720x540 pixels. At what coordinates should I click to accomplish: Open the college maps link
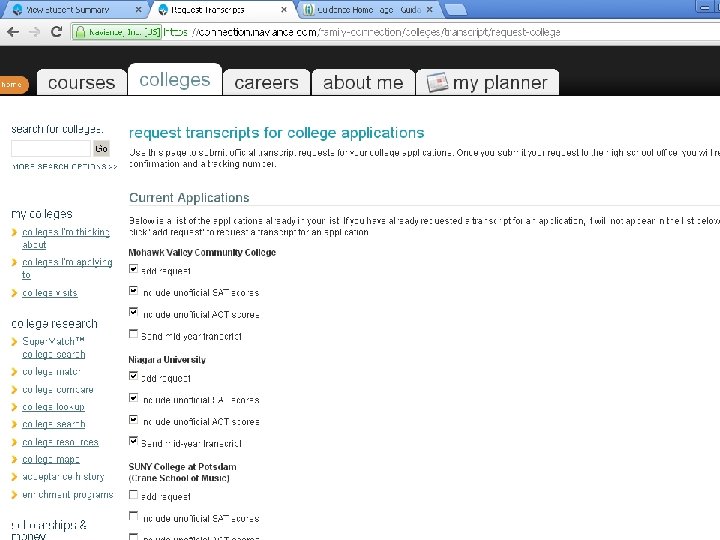point(51,459)
